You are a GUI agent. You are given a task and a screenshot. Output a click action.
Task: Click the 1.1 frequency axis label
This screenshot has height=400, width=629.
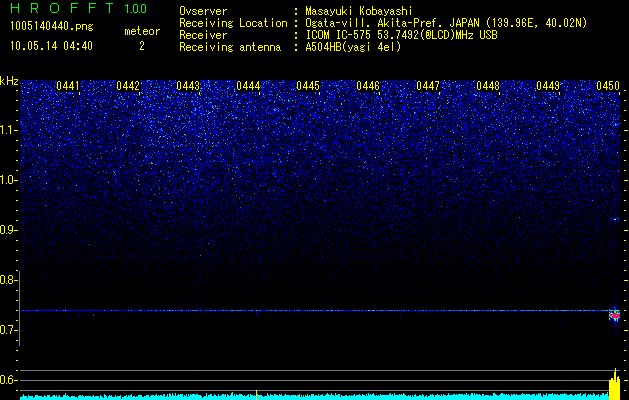7,130
